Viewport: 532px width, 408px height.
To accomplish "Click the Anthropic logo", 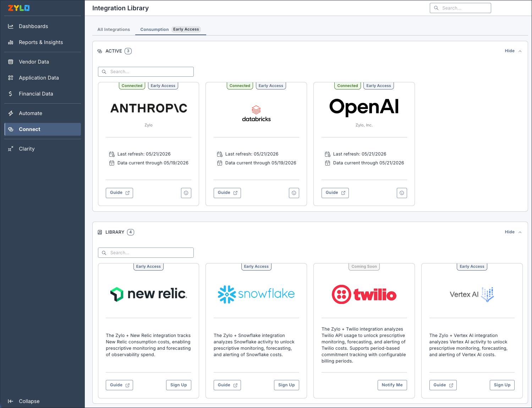I will (x=149, y=108).
